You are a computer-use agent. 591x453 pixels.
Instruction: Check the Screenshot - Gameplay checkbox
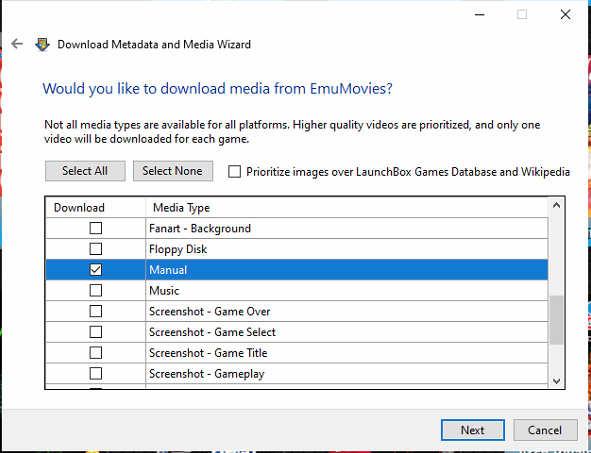[x=96, y=373]
